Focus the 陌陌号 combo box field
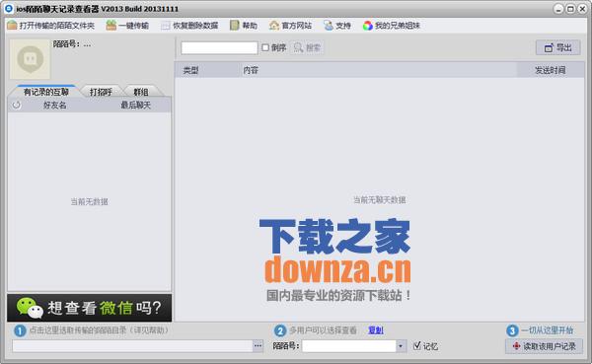The image size is (592, 364). point(349,346)
